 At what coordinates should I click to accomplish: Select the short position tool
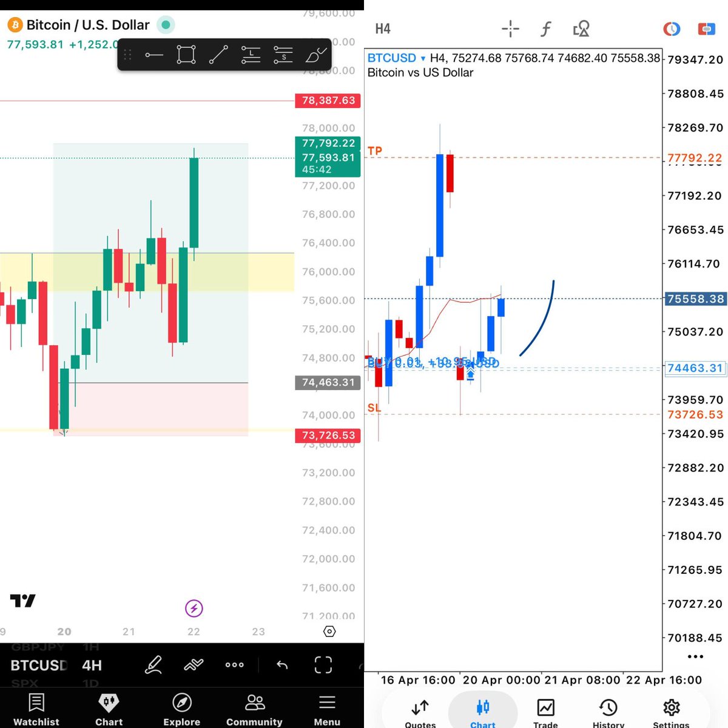click(283, 55)
